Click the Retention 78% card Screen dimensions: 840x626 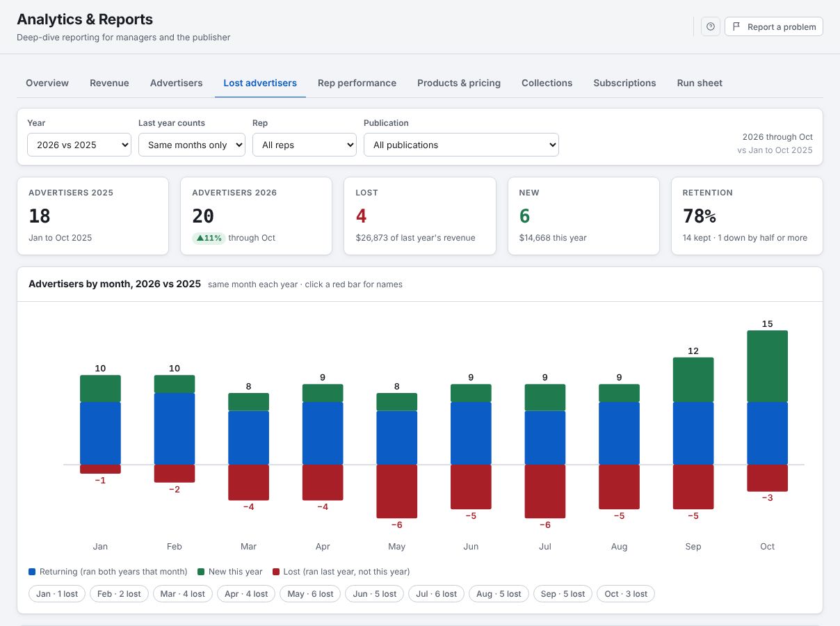click(x=747, y=216)
